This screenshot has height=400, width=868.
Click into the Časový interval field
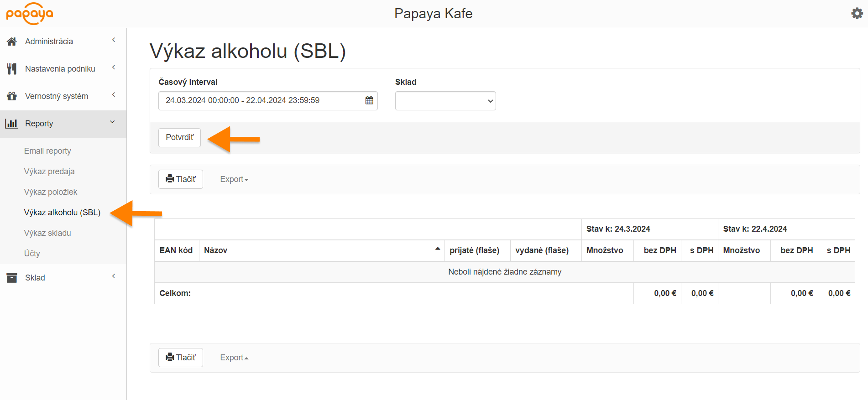(x=260, y=100)
